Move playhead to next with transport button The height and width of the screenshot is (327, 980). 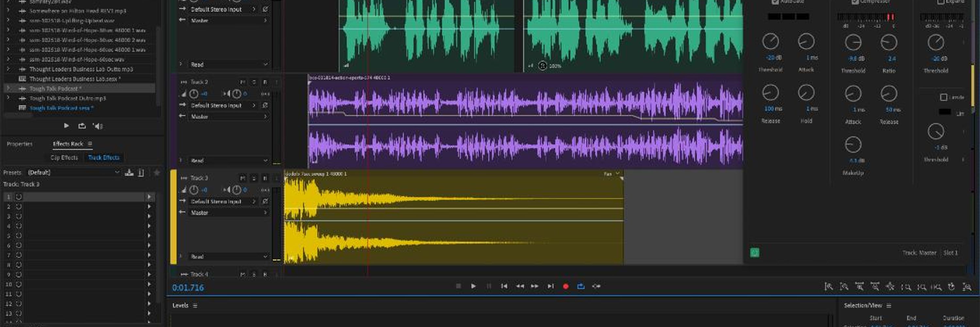click(550, 286)
